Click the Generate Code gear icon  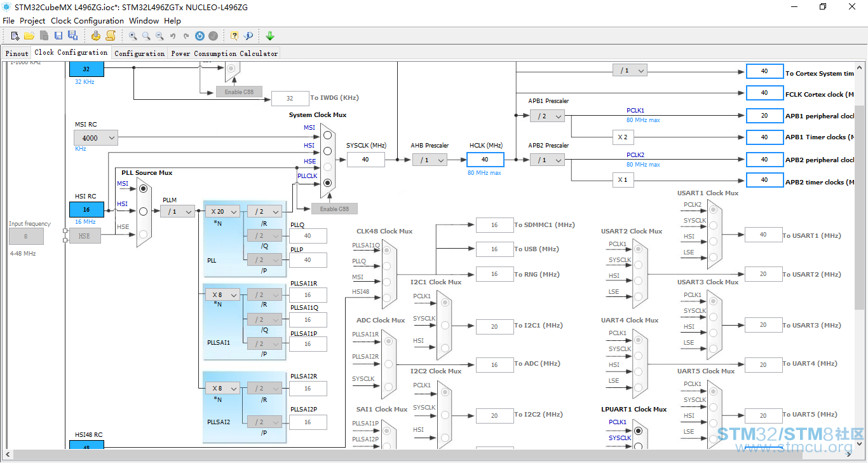tap(95, 36)
